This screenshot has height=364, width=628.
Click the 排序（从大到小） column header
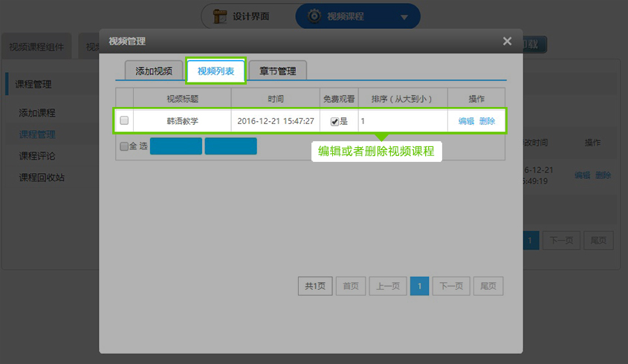click(x=403, y=99)
